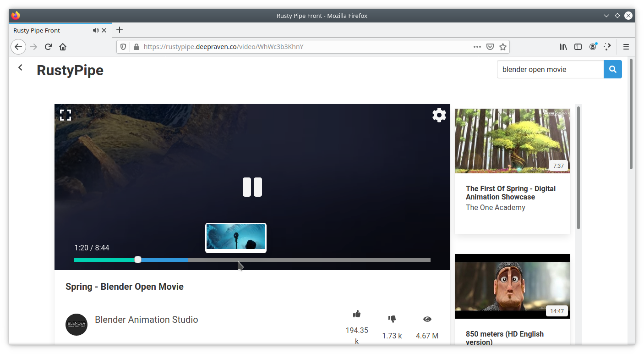Open 'The First Of Spring - Digital Animation Showcase' title
Screen dimensions: 644x354
tap(511, 193)
